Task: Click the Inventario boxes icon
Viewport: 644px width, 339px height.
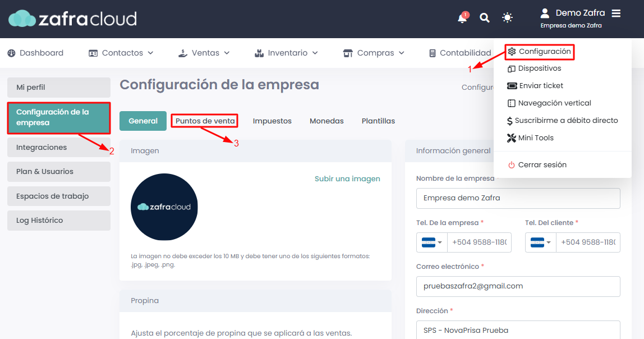Action: 259,53
